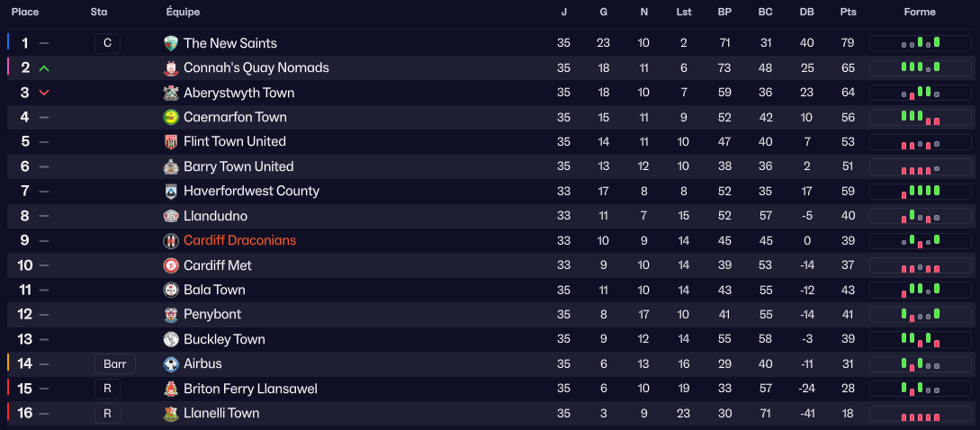Image resolution: width=980 pixels, height=430 pixels.
Task: Click the Cardiff Draconians club badge
Action: [171, 241]
